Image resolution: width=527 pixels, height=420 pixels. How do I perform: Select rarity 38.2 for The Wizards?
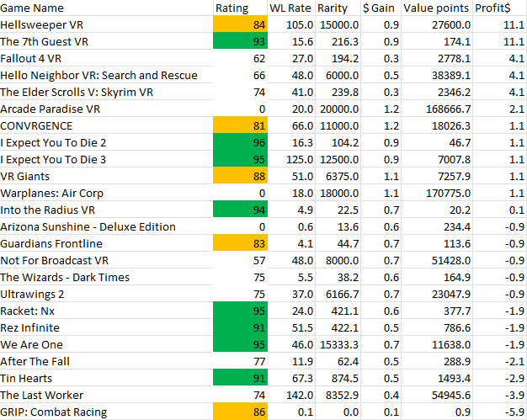[x=338, y=277]
